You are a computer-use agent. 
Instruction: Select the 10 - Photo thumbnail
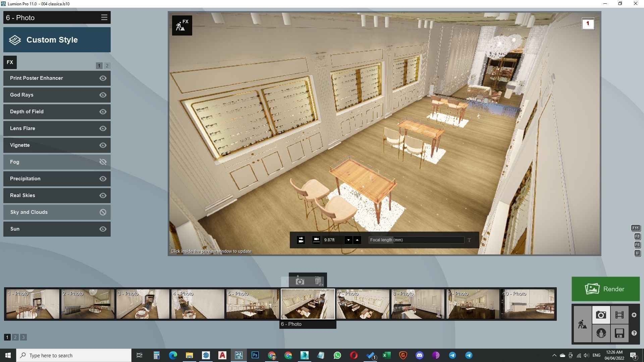(528, 304)
